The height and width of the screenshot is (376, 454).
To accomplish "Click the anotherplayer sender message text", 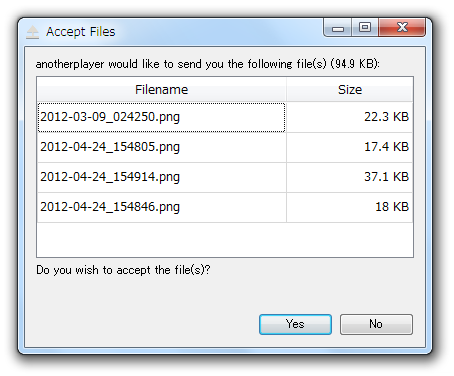I will 207,64.
